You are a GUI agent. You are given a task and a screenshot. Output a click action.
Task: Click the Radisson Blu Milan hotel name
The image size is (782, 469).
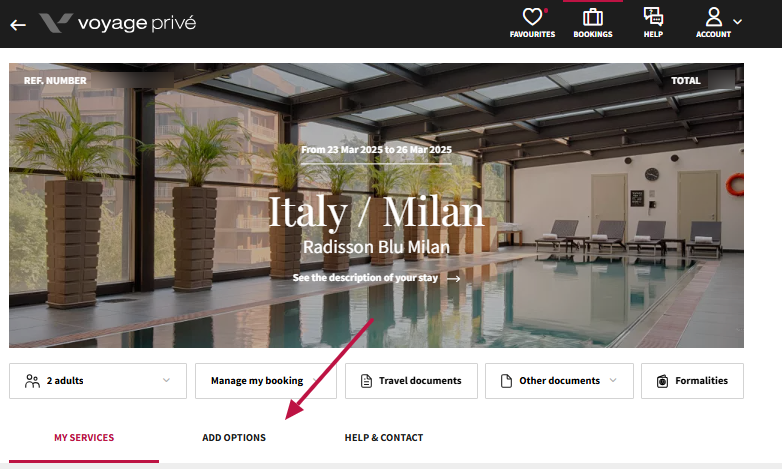376,247
